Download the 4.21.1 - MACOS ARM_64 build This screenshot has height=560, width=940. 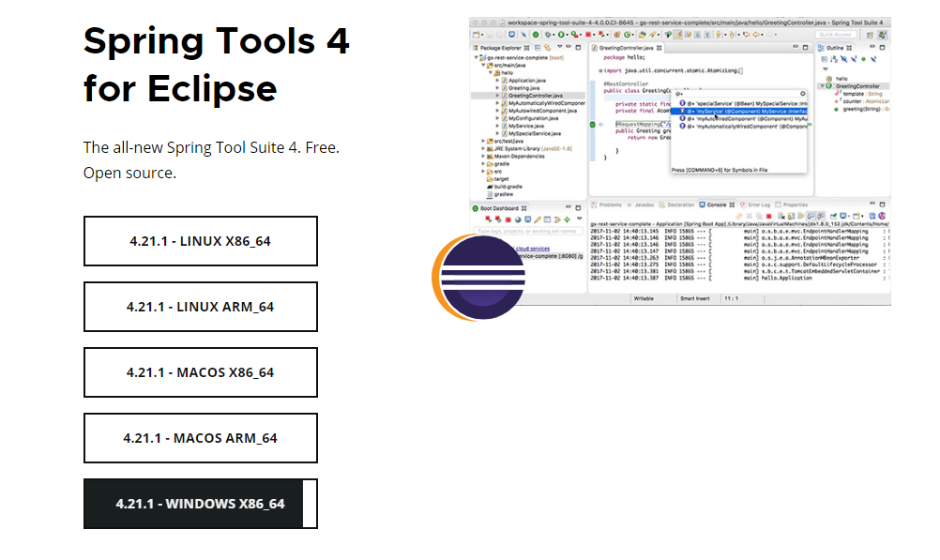point(200,438)
